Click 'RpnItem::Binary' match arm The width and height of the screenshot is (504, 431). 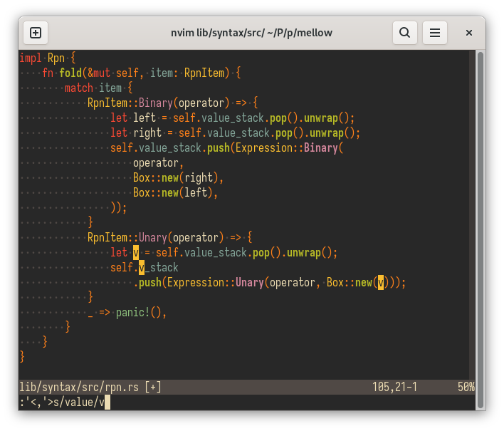tap(125, 103)
